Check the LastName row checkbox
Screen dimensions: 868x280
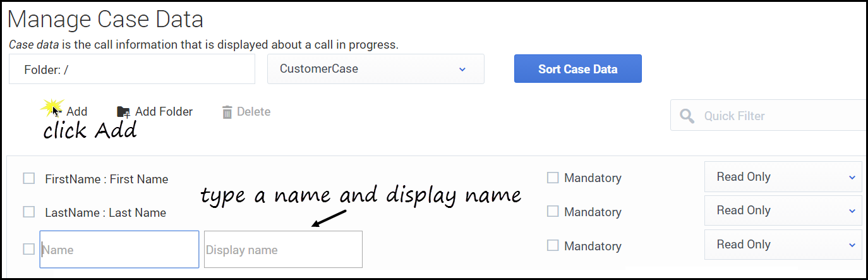[x=28, y=212]
